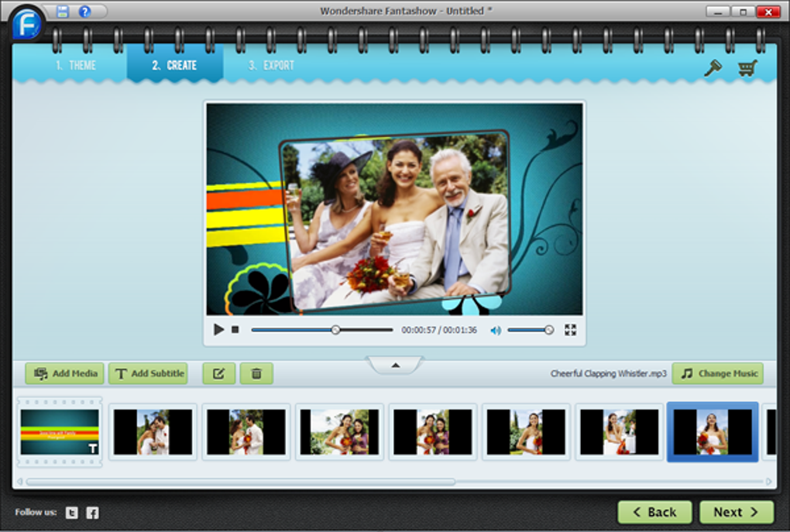The width and height of the screenshot is (790, 532).
Task: Adjust the volume slider handle
Action: pos(548,330)
